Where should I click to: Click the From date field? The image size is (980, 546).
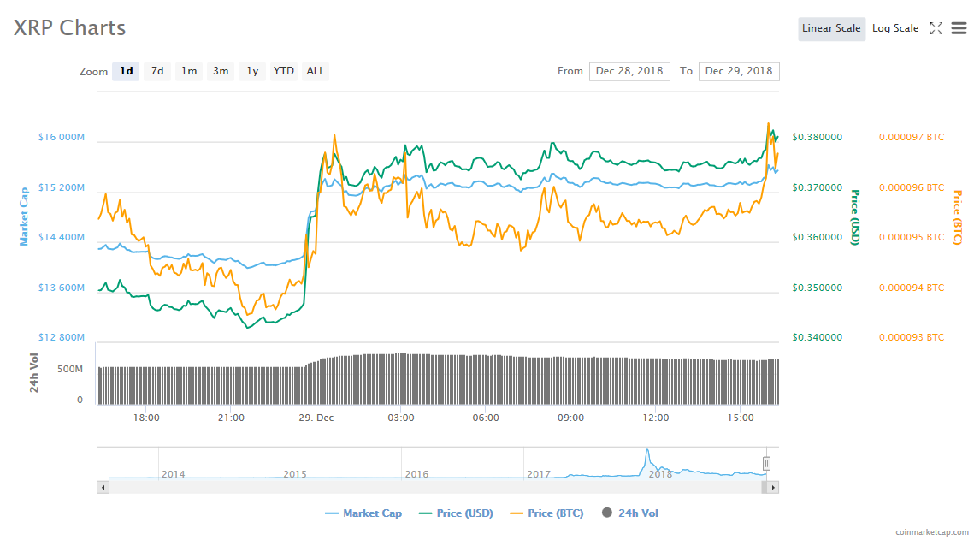coord(629,71)
